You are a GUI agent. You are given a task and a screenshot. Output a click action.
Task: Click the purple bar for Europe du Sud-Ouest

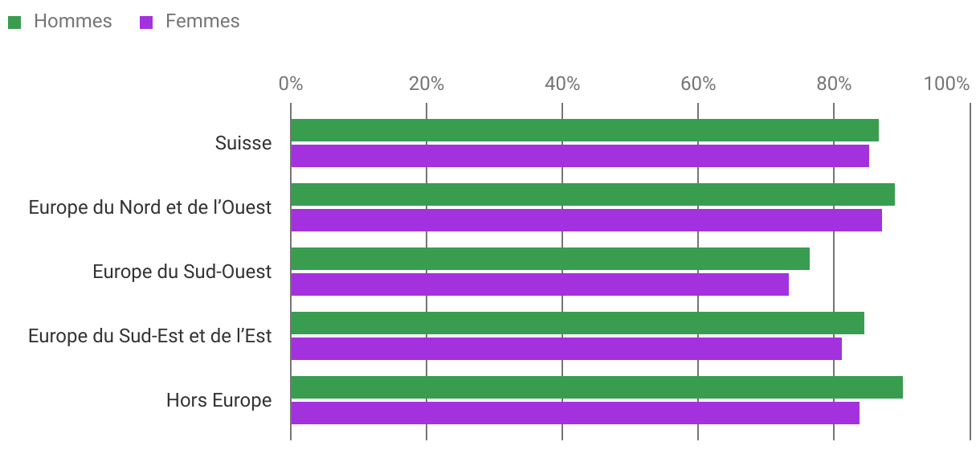click(x=539, y=284)
